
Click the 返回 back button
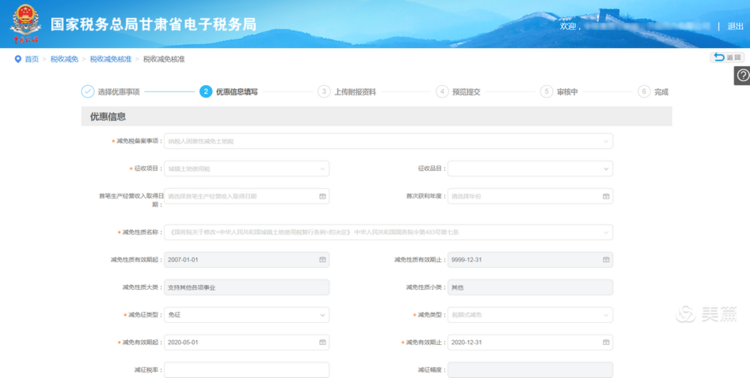click(x=727, y=57)
